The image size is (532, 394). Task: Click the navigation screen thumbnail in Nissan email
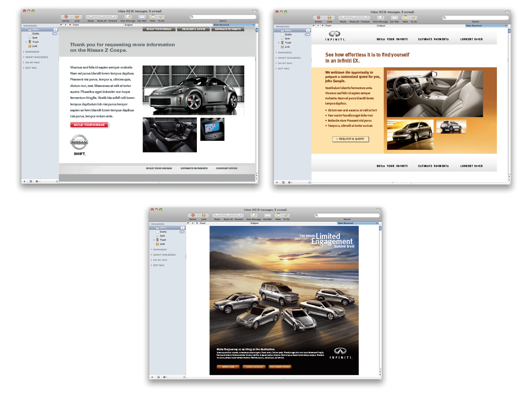click(212, 129)
